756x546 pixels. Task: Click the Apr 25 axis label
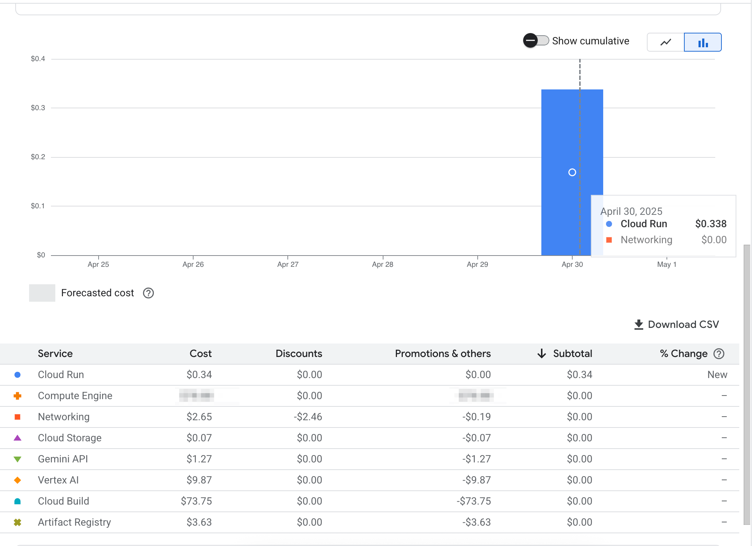pyautogui.click(x=98, y=265)
